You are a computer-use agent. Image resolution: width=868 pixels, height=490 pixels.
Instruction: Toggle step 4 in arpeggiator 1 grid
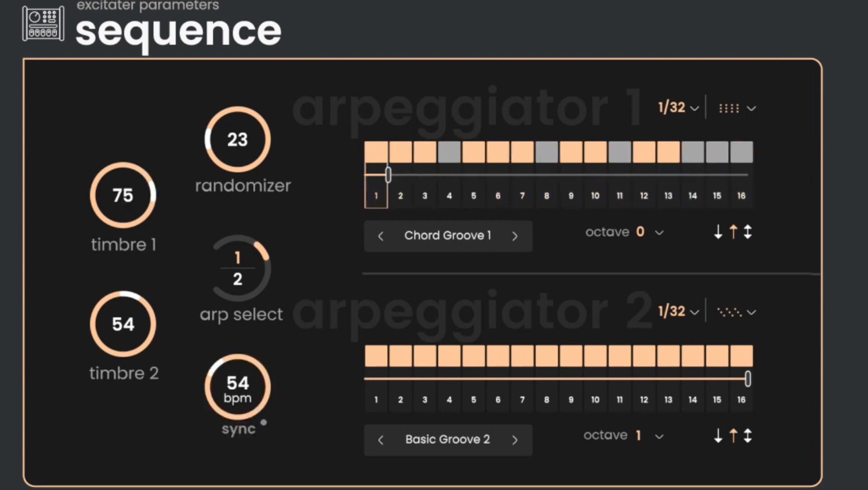pyautogui.click(x=449, y=152)
